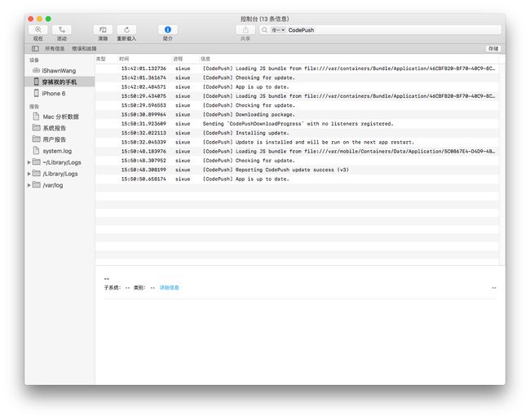Click the 共享 (Share) toolbar icon
This screenshot has width=530, height=420.
pos(245,29)
